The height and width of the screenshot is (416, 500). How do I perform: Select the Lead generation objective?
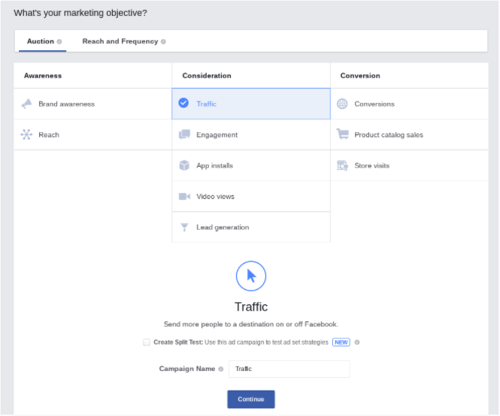pyautogui.click(x=251, y=227)
